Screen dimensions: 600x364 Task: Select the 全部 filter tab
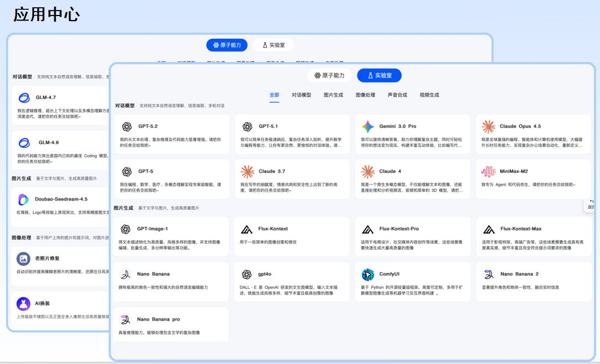tap(274, 95)
